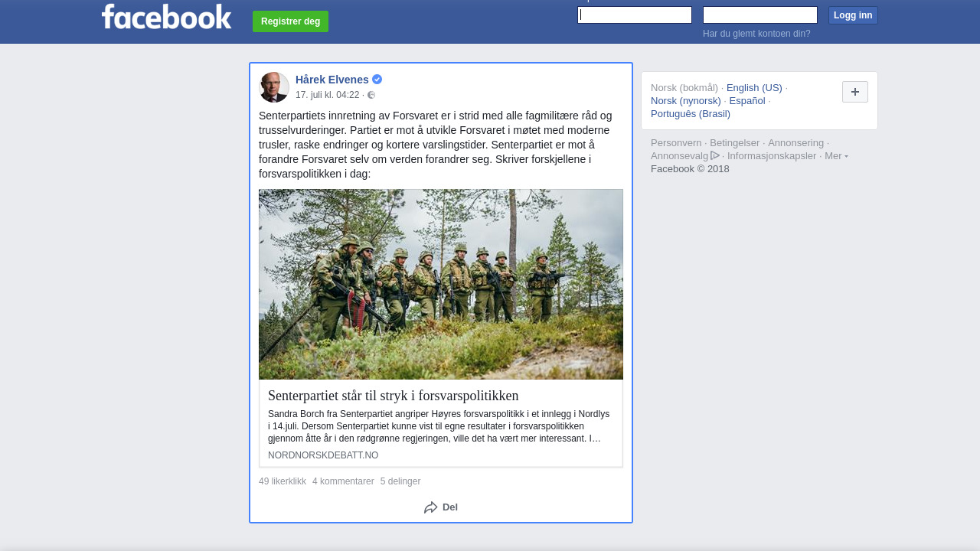
Task: Expand the Mer dropdown in the footer
Action: pos(836,156)
